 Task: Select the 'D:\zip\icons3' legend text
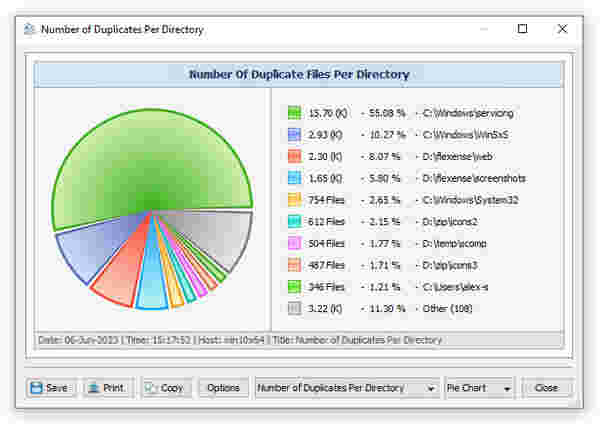(450, 265)
